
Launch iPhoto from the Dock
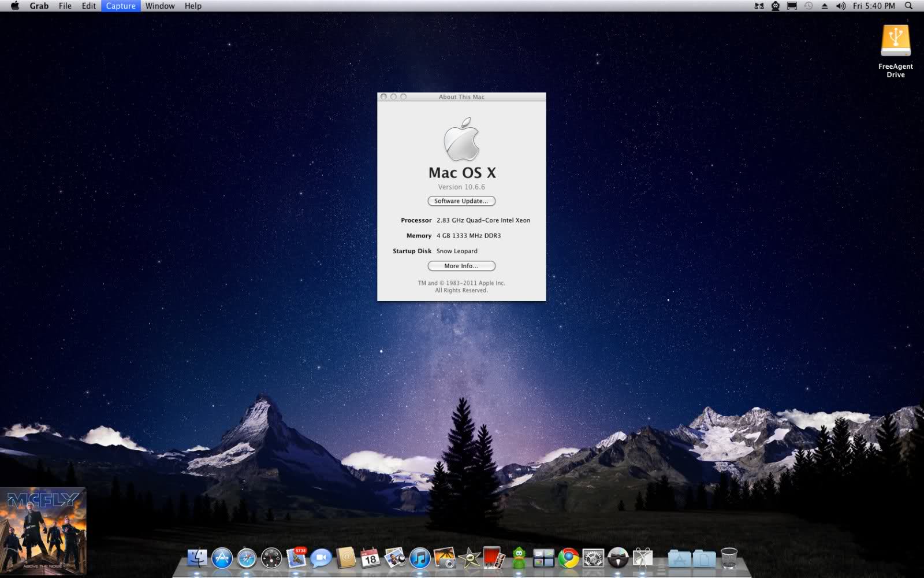pos(445,558)
